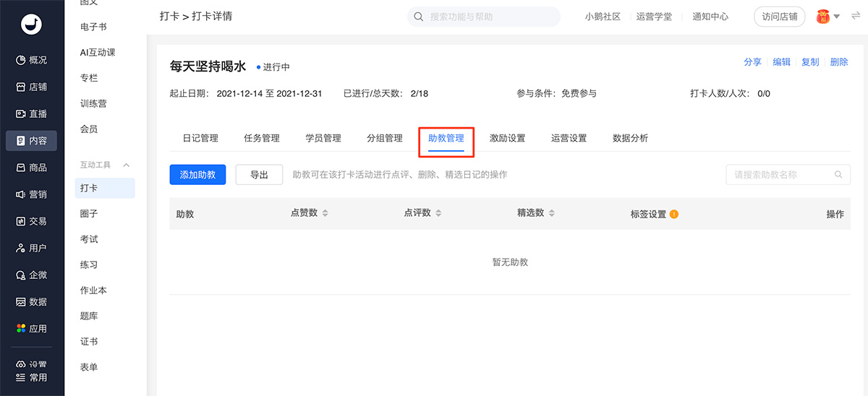Click the 导出 export button
This screenshot has height=396, width=868.
tap(259, 175)
